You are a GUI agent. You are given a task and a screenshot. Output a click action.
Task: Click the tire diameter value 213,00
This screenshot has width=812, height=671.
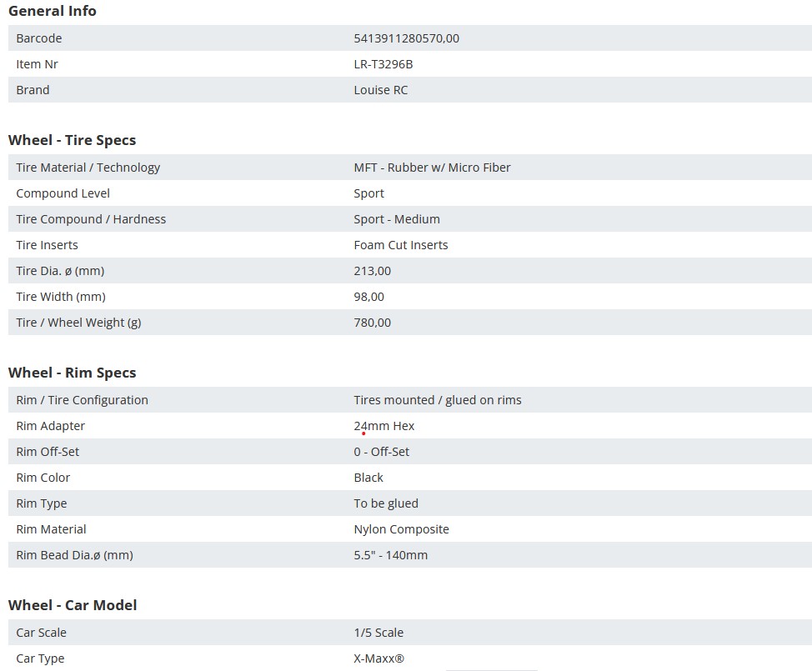(x=373, y=271)
